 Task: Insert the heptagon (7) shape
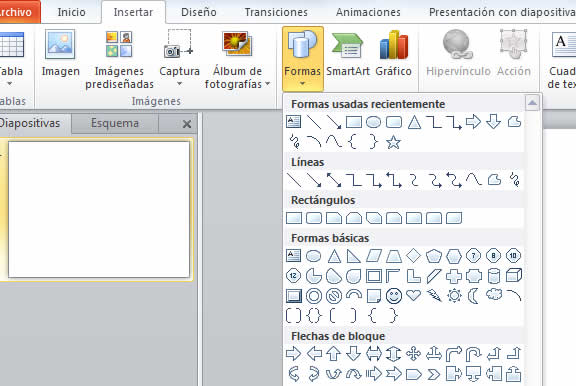pos(473,256)
